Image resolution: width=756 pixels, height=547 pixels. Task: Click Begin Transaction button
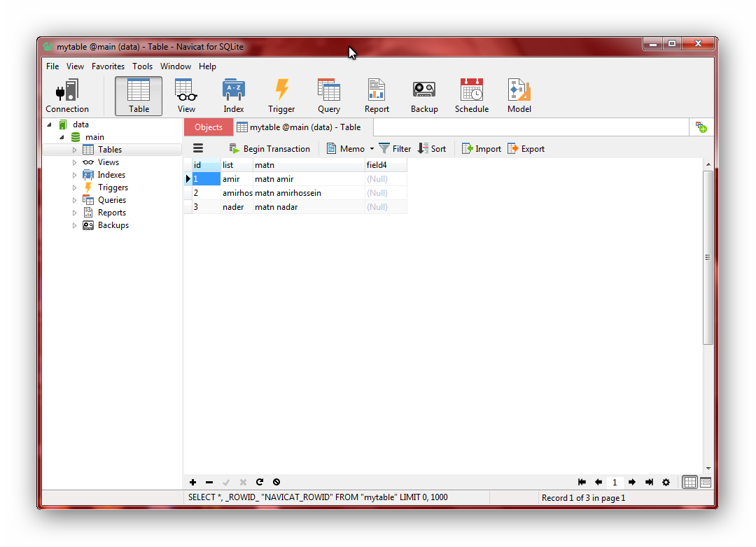point(269,149)
